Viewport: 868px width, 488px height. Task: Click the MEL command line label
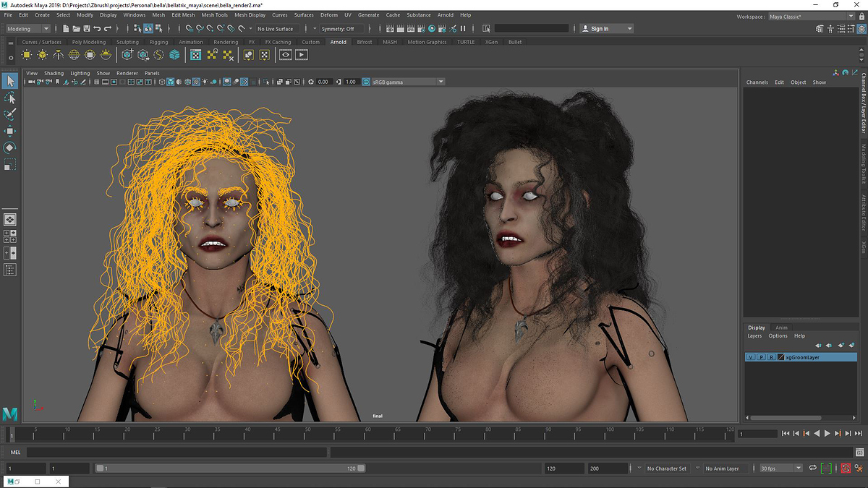click(x=16, y=452)
